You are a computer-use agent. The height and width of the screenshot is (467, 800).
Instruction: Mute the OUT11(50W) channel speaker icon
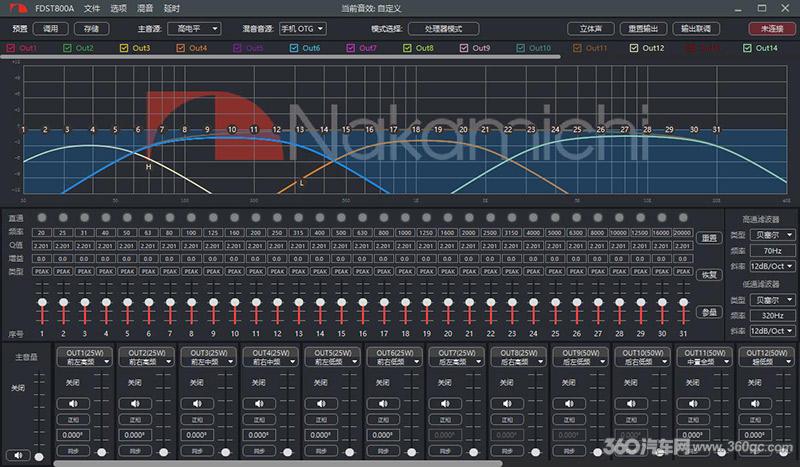tap(693, 404)
